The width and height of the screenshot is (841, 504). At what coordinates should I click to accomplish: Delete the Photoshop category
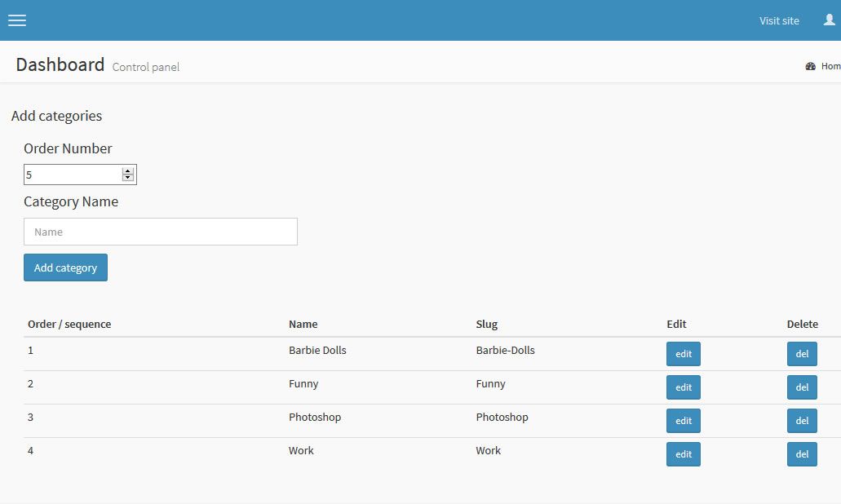(x=801, y=421)
